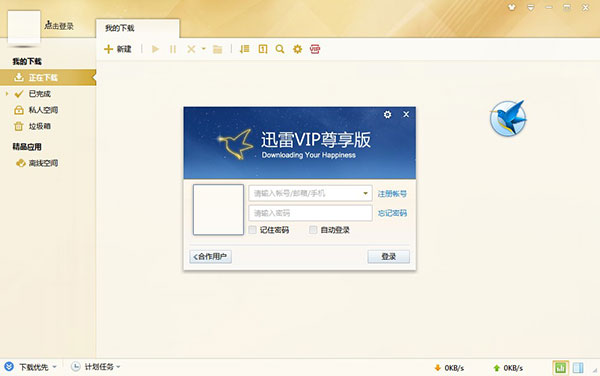Click the 下载优先 status icon
Image resolution: width=600 pixels, height=376 pixels.
(x=9, y=367)
